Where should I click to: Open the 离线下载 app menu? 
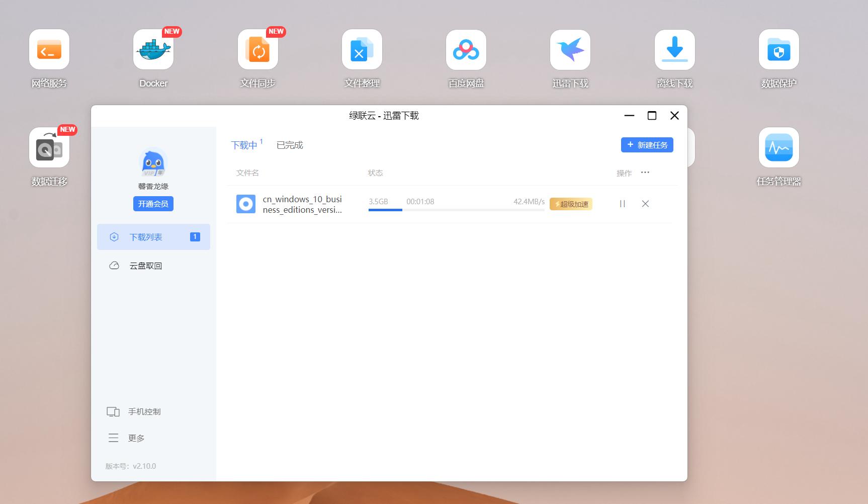coord(674,50)
